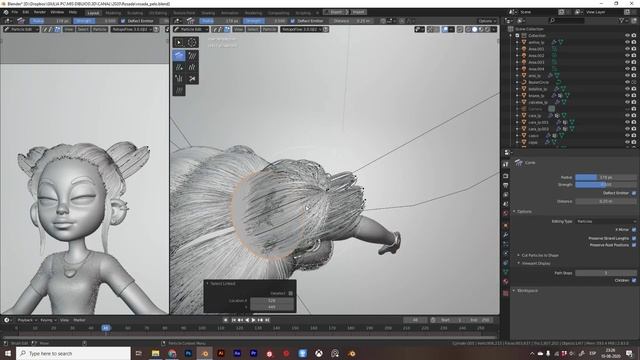
Task: Click the Blender logo menu icon
Action: tap(6, 12)
